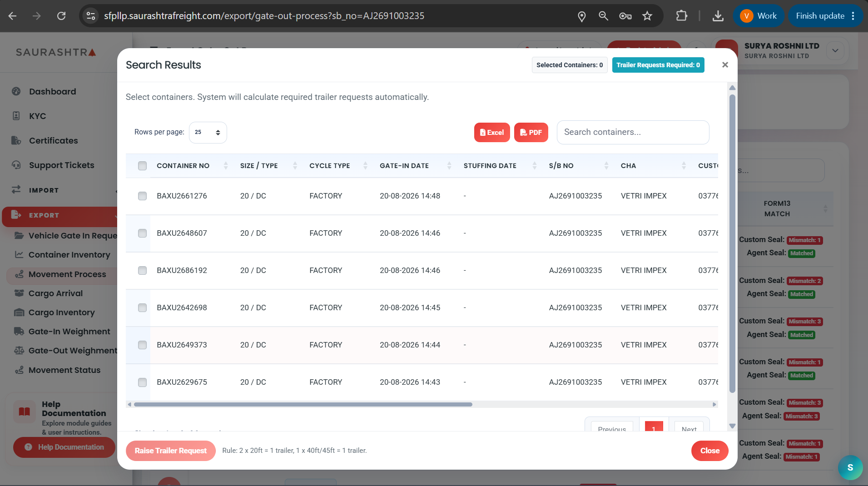Click the password key icon in address bar
Screen dimensions: 868x486
(625, 16)
